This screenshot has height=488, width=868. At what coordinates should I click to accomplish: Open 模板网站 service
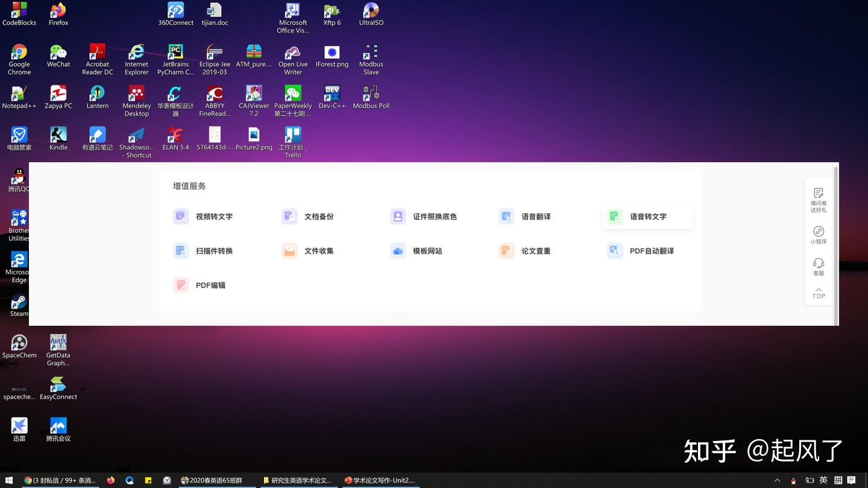click(x=417, y=251)
